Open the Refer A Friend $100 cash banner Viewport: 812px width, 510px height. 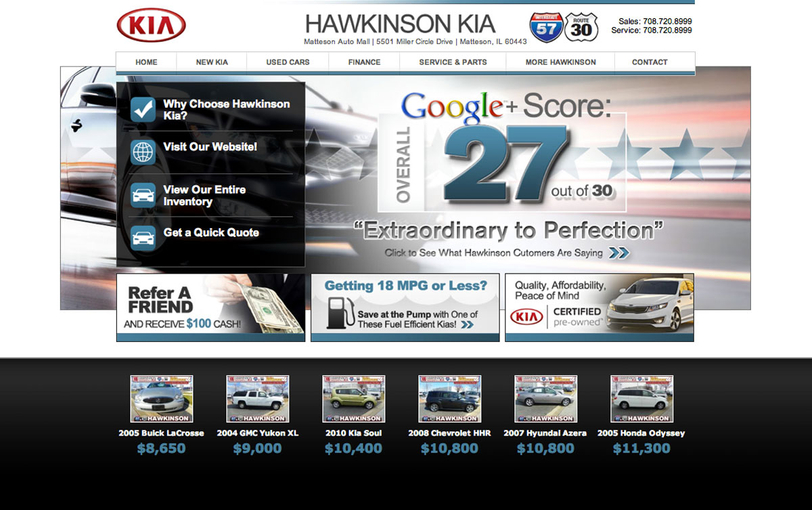tap(210, 307)
